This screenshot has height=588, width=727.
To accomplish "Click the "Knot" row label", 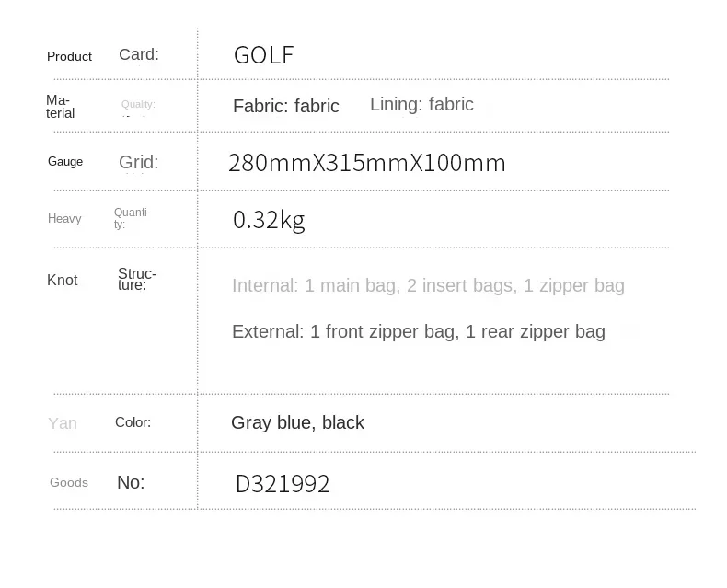I will (63, 281).
